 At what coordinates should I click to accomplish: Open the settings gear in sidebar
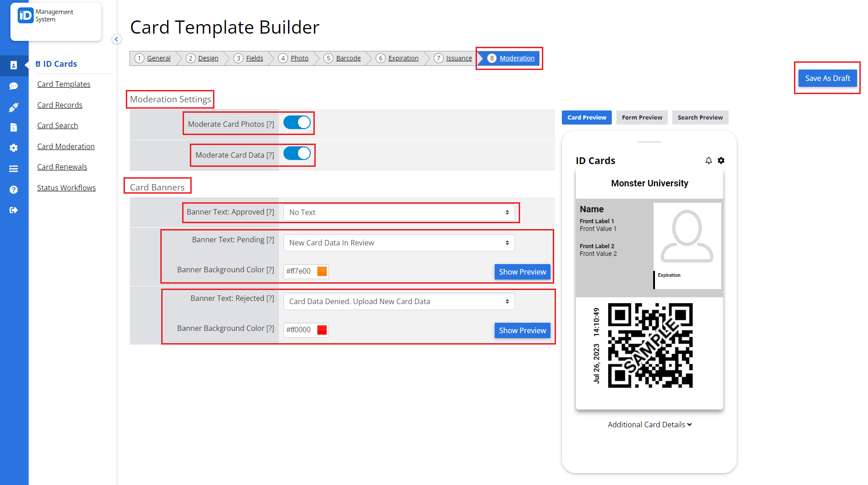(14, 148)
